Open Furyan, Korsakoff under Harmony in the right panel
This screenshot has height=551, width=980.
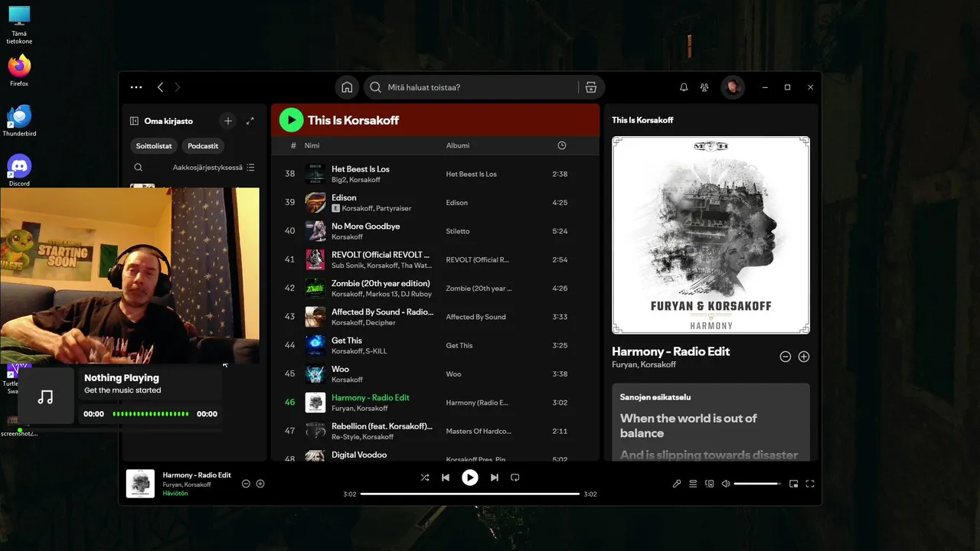(644, 364)
